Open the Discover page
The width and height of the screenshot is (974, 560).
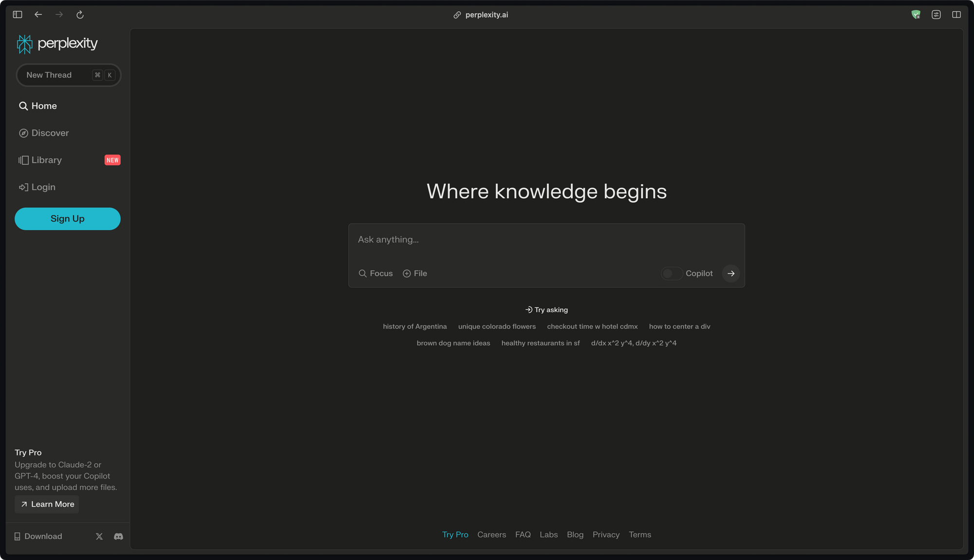point(44,133)
